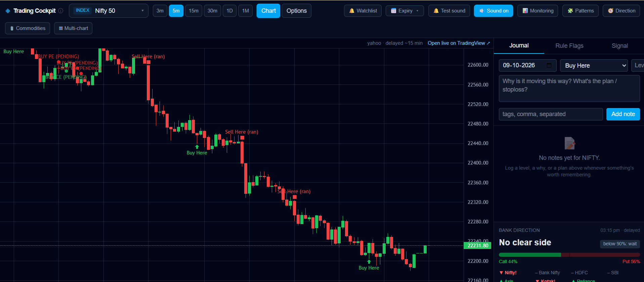Click the yahoo delayed ~15 min label
This screenshot has height=282, width=644.
point(395,43)
